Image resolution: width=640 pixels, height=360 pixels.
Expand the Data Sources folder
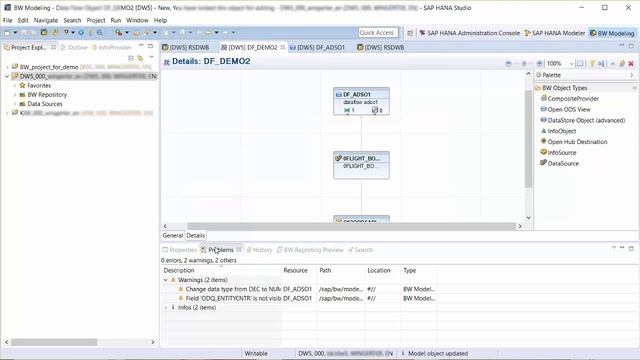(x=15, y=104)
